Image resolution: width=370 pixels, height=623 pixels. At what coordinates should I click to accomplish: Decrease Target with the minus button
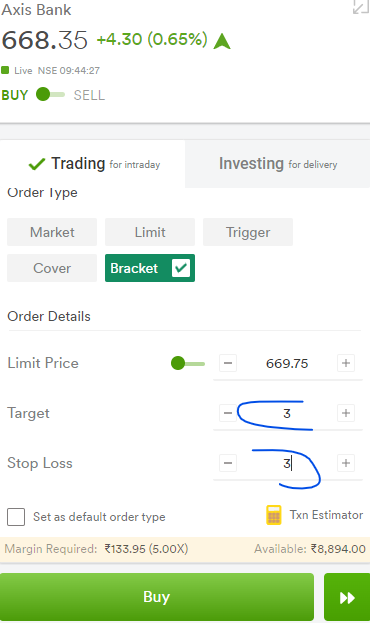pos(228,413)
